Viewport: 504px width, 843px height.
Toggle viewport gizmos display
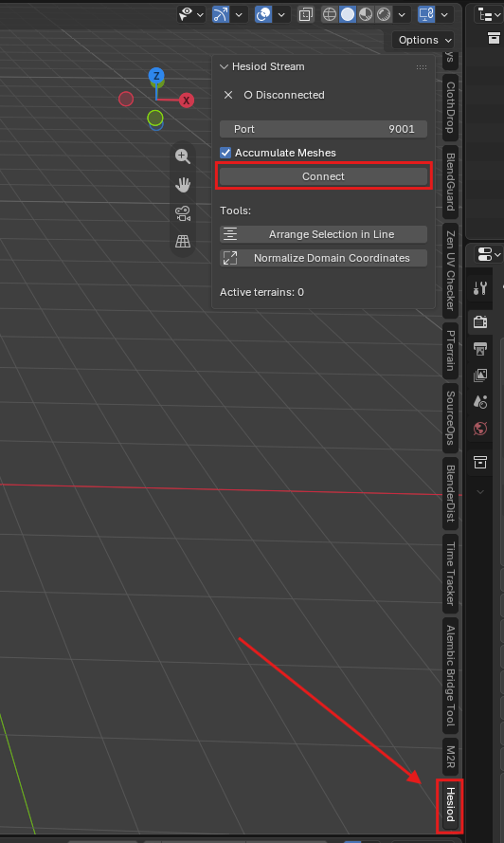tap(221, 14)
